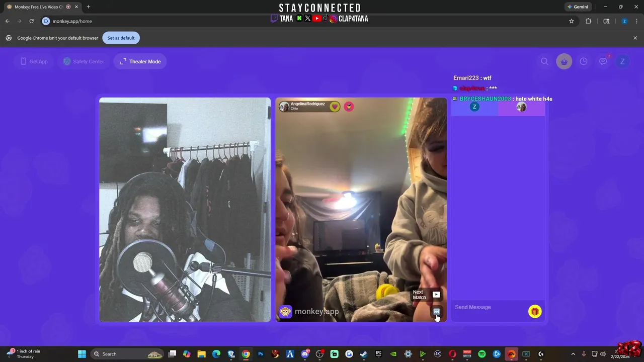Open the history clock icon

tap(584, 61)
